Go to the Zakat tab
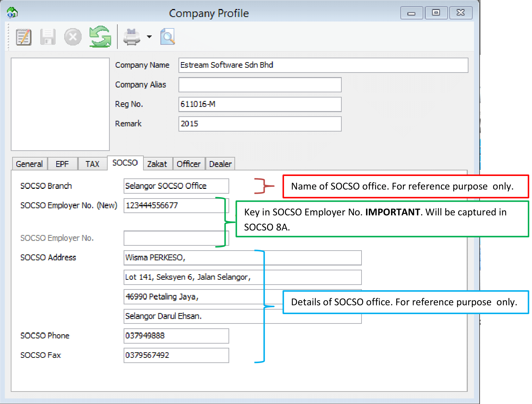Screen dimensions: 532x404 point(157,164)
